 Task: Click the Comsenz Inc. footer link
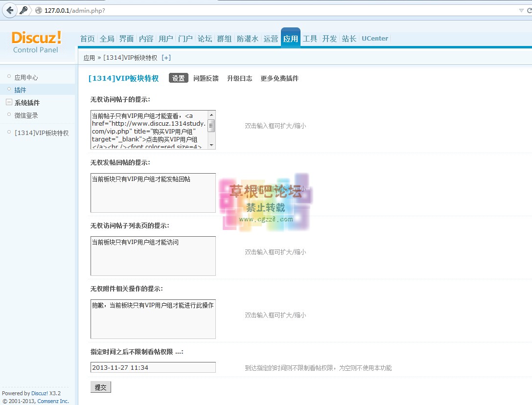pyautogui.click(x=53, y=401)
